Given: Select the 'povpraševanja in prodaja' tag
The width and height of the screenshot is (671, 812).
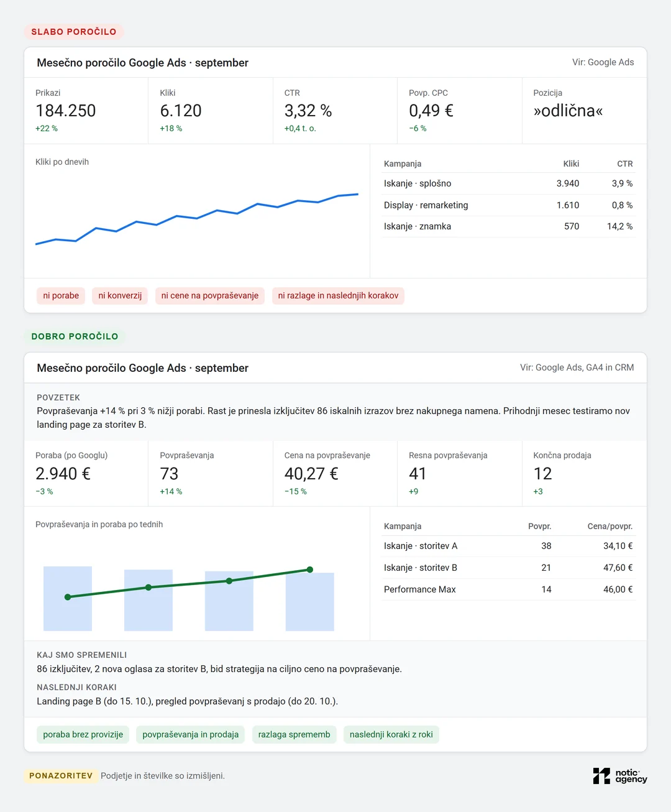Looking at the screenshot, I should (191, 735).
